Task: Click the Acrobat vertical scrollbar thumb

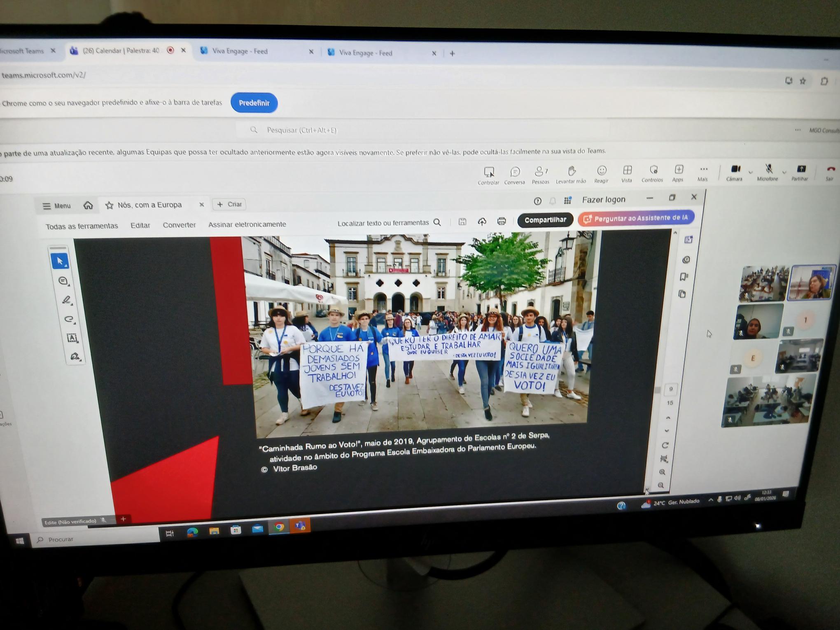Action: click(x=658, y=390)
